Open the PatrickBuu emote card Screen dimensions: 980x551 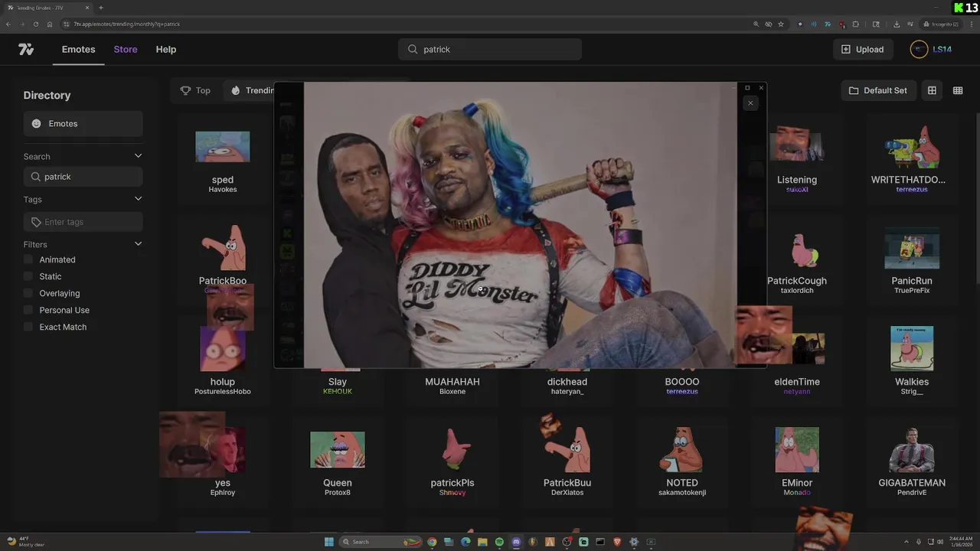click(x=567, y=463)
